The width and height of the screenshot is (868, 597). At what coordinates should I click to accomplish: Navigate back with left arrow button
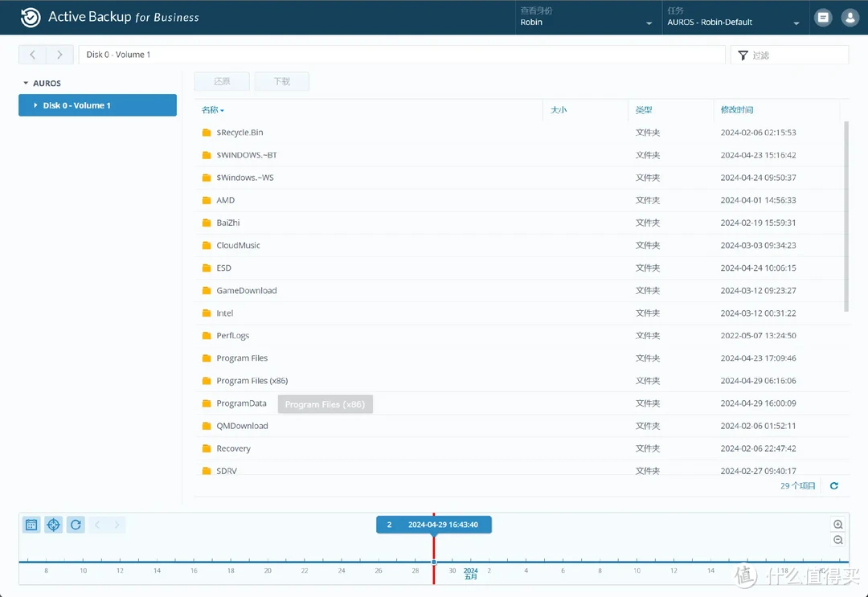[33, 55]
